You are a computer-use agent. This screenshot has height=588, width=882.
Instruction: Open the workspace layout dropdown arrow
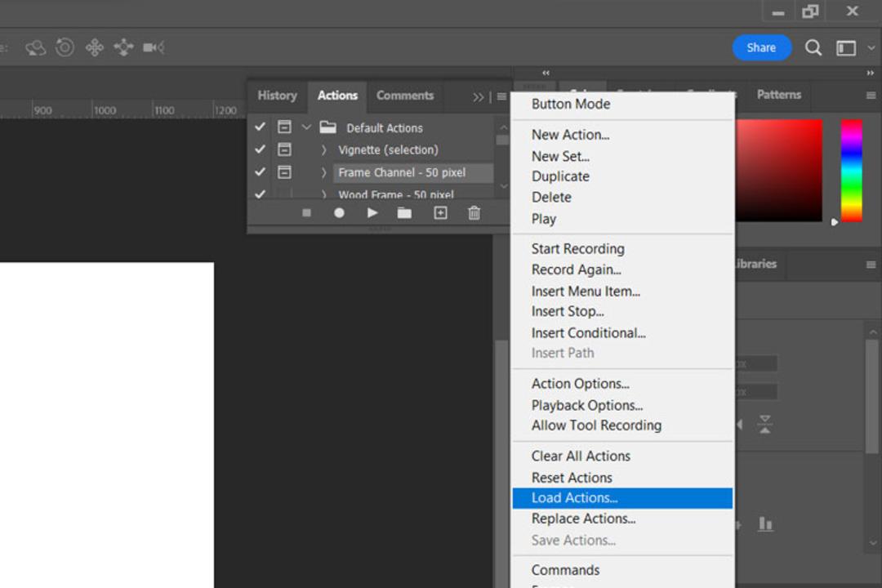click(x=871, y=48)
